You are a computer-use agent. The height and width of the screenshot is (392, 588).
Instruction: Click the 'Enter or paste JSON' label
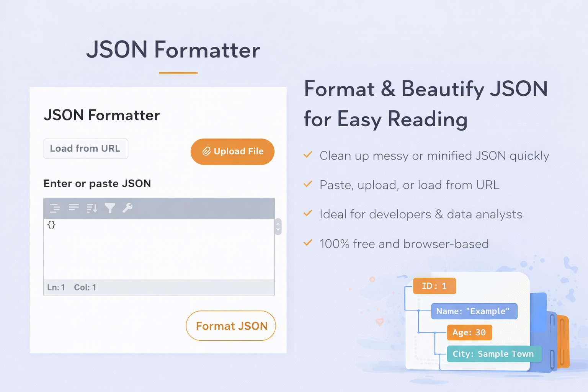coord(97,184)
